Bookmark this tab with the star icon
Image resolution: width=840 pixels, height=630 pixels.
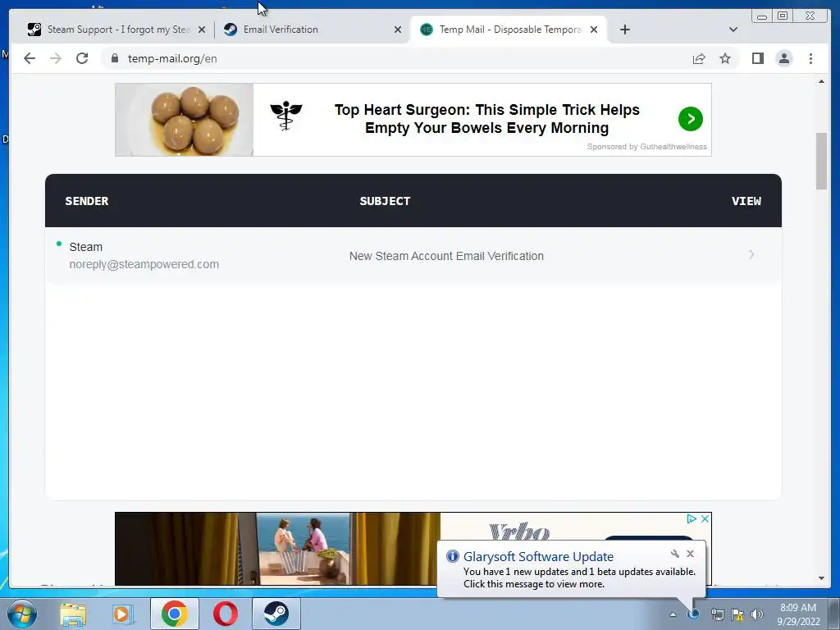[725, 58]
